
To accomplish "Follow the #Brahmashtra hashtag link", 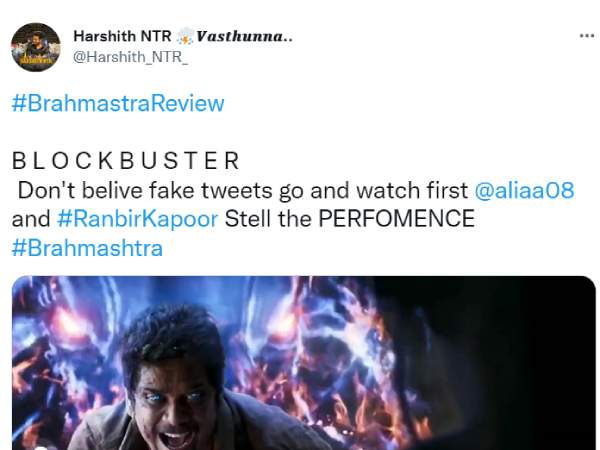I will coord(87,248).
